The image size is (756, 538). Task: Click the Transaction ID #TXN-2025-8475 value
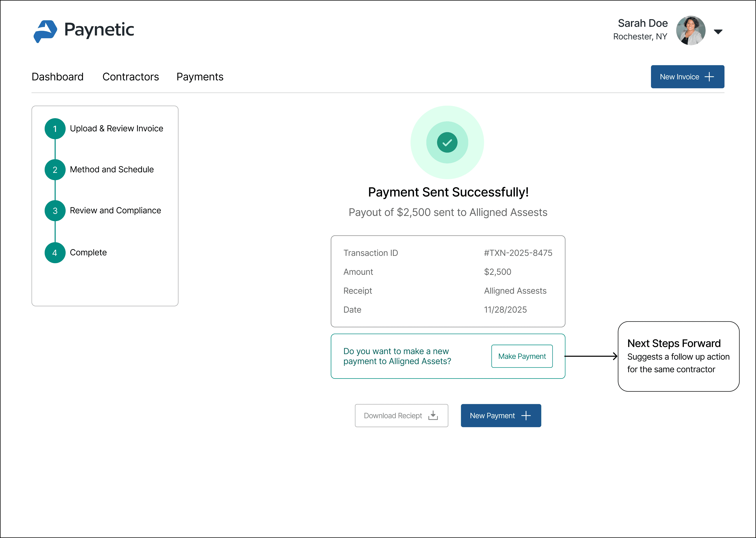[518, 253]
